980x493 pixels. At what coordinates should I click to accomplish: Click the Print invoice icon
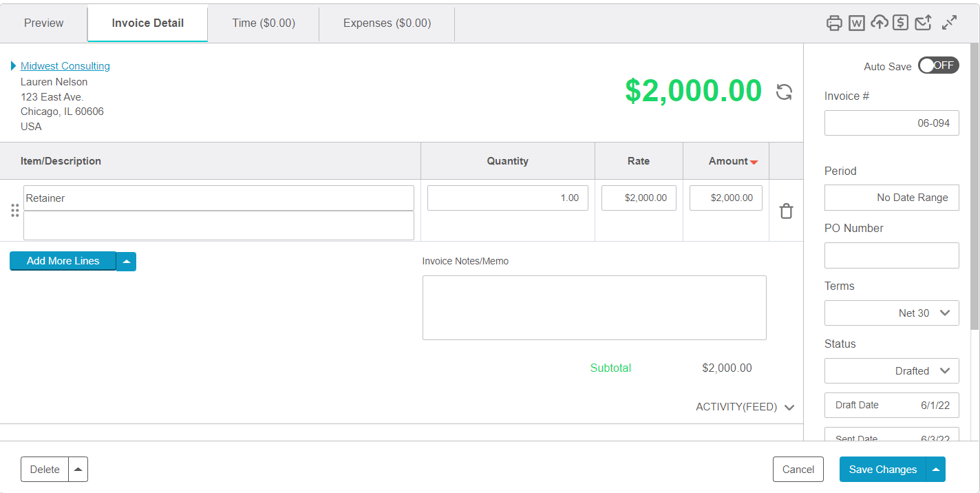click(834, 23)
